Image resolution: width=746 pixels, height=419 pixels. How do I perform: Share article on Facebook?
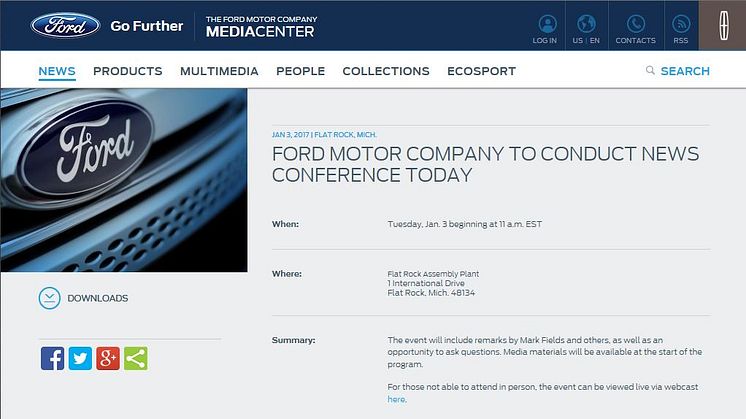[53, 358]
